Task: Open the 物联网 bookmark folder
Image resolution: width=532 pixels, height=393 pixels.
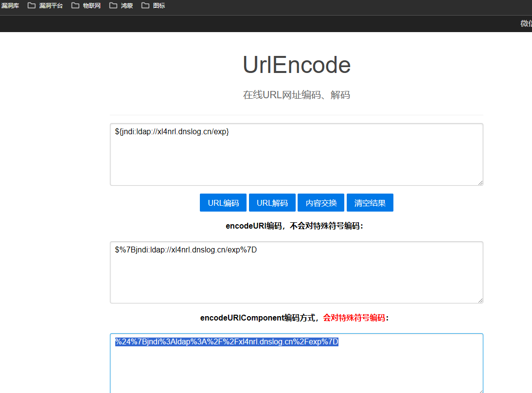Action: pos(86,6)
